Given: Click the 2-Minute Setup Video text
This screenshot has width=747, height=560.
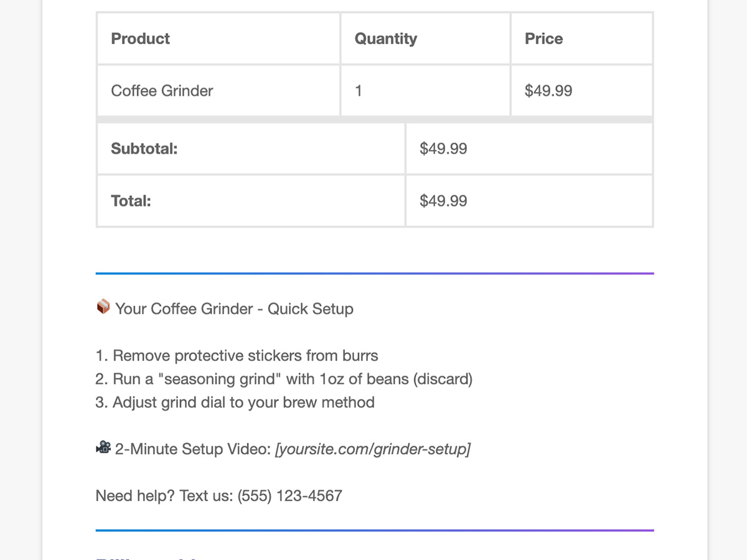Looking at the screenshot, I should (192, 449).
